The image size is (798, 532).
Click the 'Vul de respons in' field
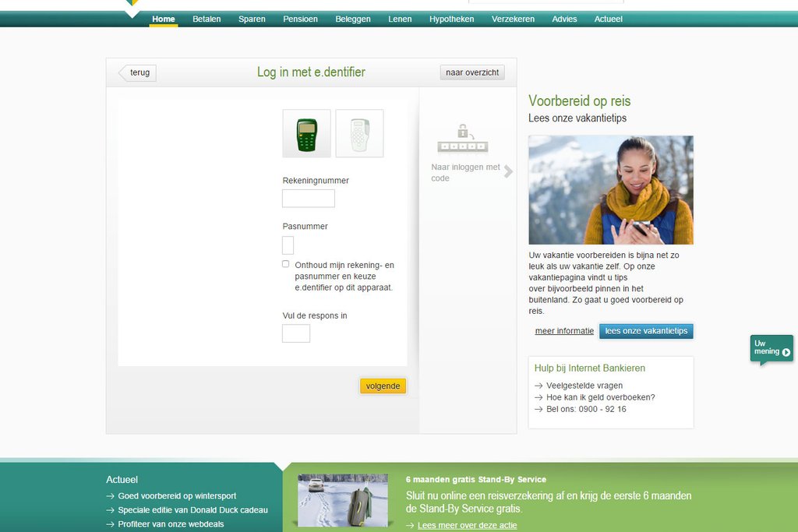tap(296, 333)
